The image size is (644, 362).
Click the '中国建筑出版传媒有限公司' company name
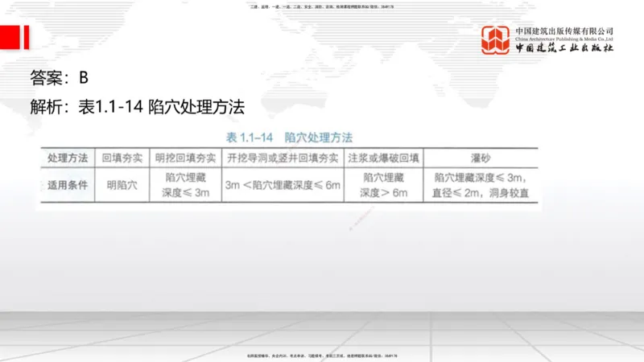click(564, 31)
